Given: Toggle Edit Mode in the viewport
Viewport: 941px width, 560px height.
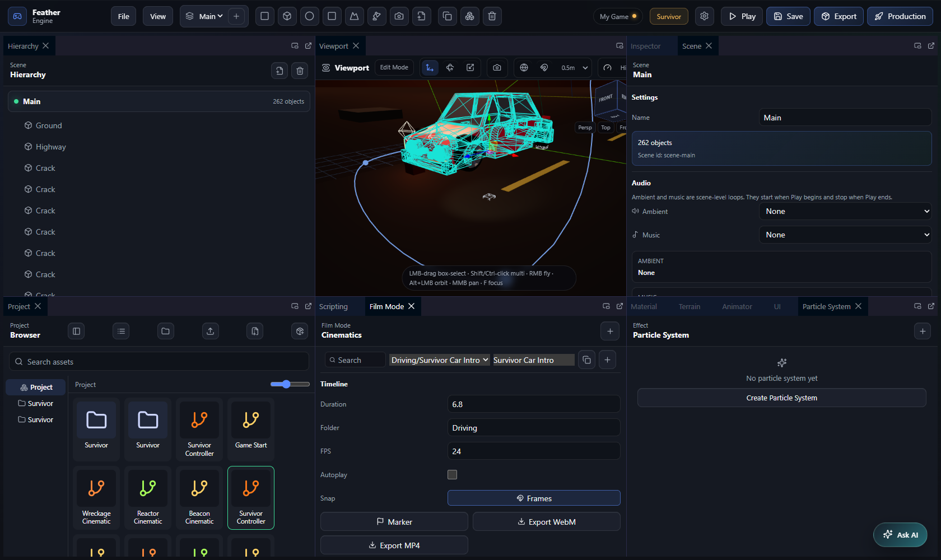Looking at the screenshot, I should pos(394,68).
